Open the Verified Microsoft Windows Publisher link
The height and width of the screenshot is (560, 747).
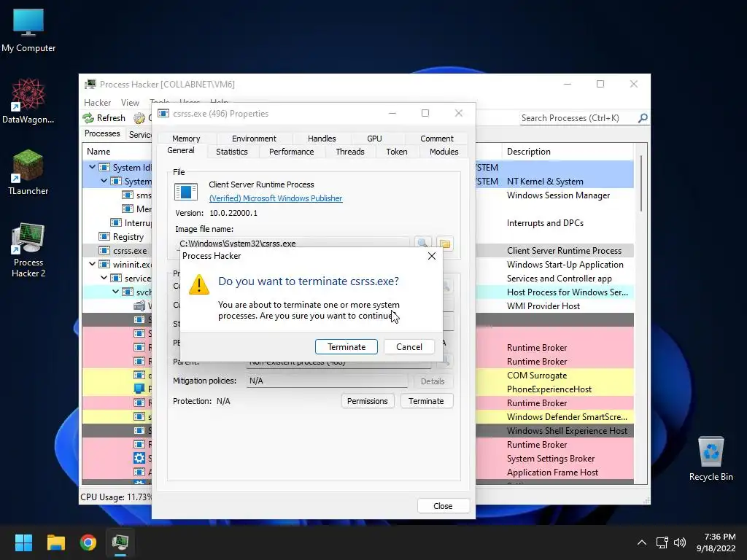pos(275,198)
